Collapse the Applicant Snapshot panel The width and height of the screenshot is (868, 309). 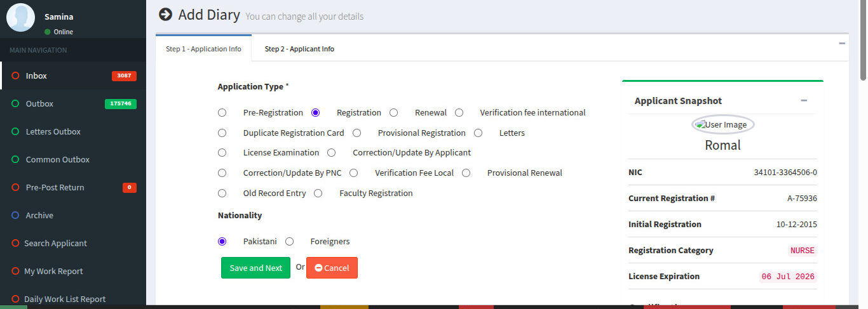coord(804,101)
